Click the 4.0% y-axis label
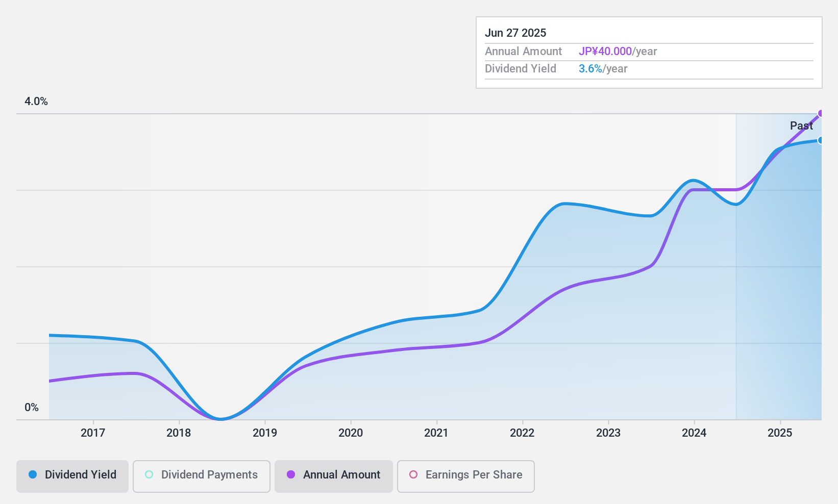 coord(36,102)
